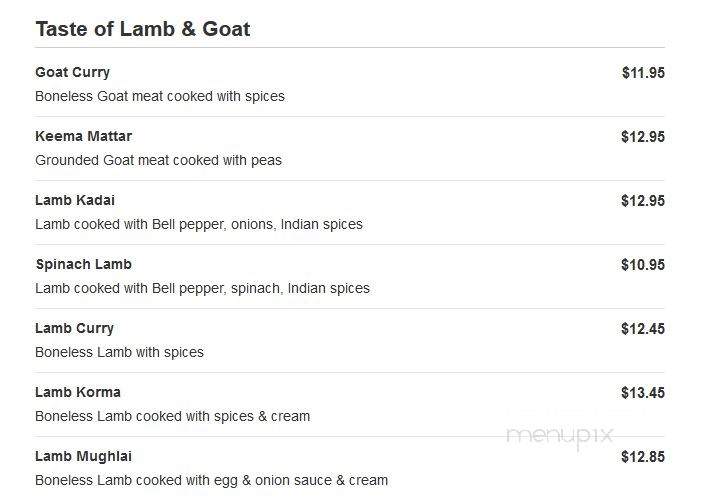
Task: Open the Lamb Mughlai menu item
Action: point(84,456)
